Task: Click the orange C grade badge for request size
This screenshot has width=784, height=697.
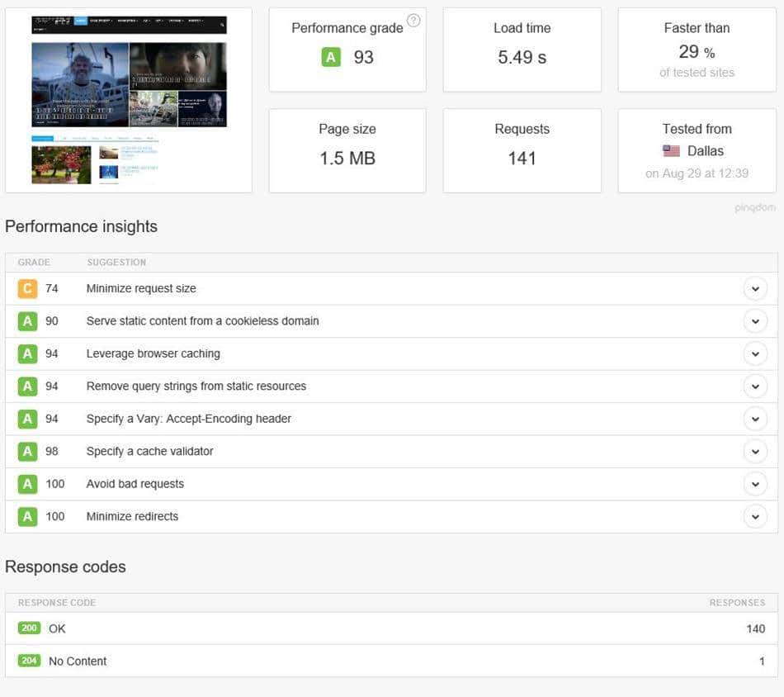Action: coord(28,288)
